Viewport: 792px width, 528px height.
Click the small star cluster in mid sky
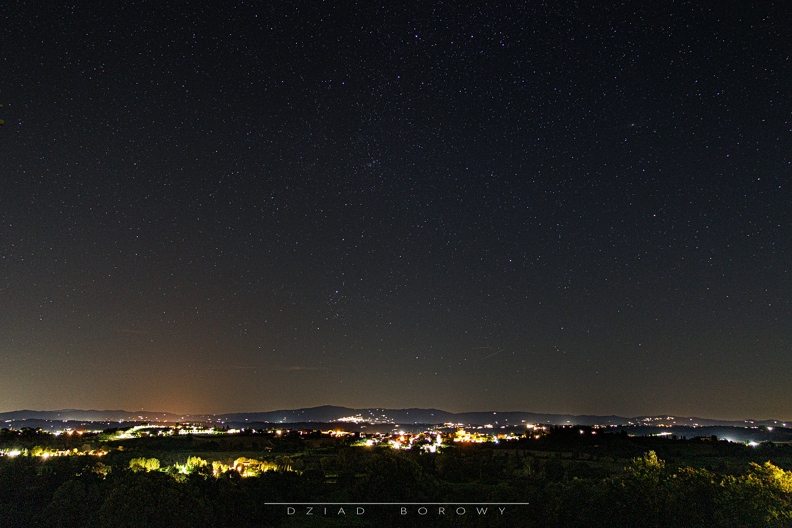372,161
